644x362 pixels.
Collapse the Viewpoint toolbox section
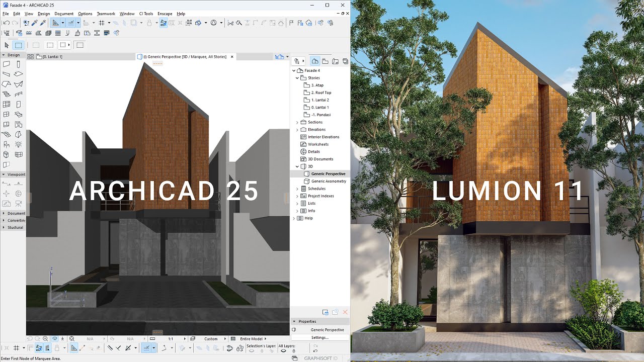[x=4, y=174]
